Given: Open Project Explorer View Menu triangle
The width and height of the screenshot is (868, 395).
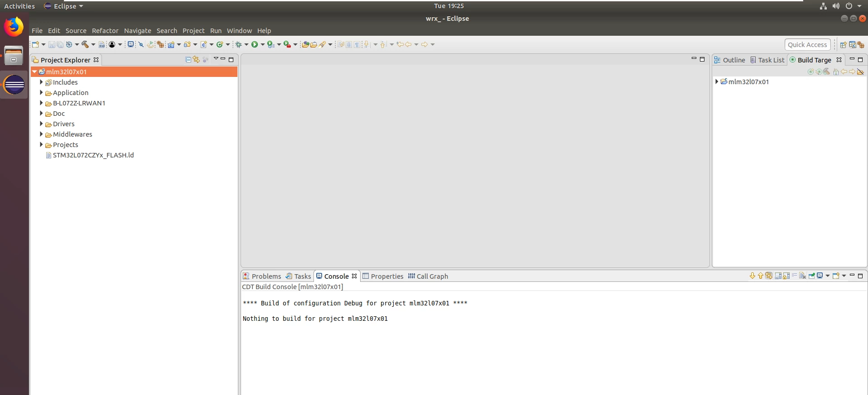Looking at the screenshot, I should coord(216,59).
